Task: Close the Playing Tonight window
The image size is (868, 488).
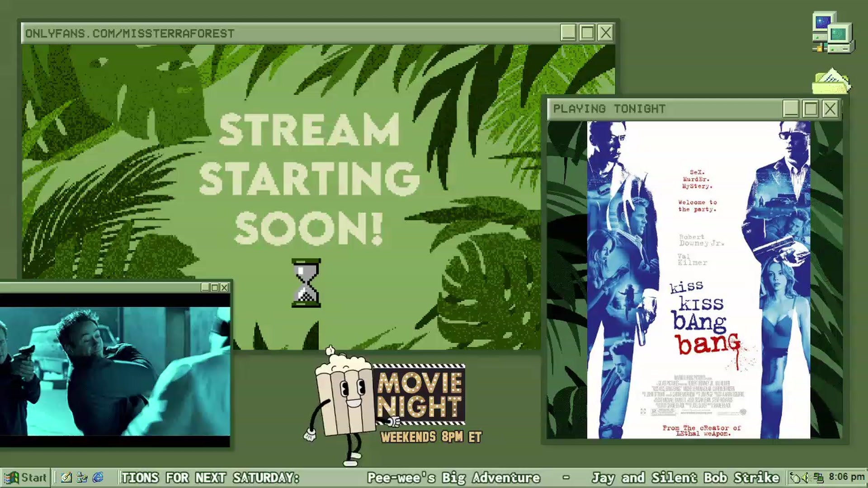Action: [x=830, y=109]
